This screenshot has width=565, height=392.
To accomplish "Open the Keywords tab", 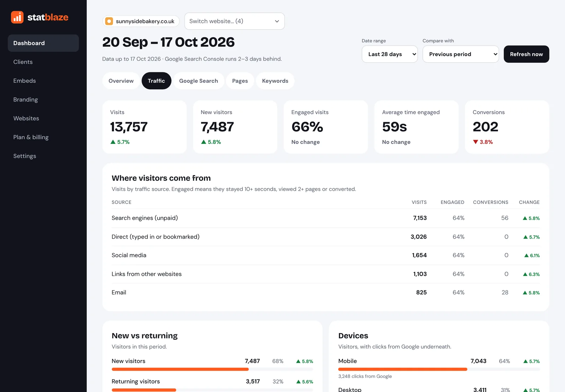I will (275, 81).
